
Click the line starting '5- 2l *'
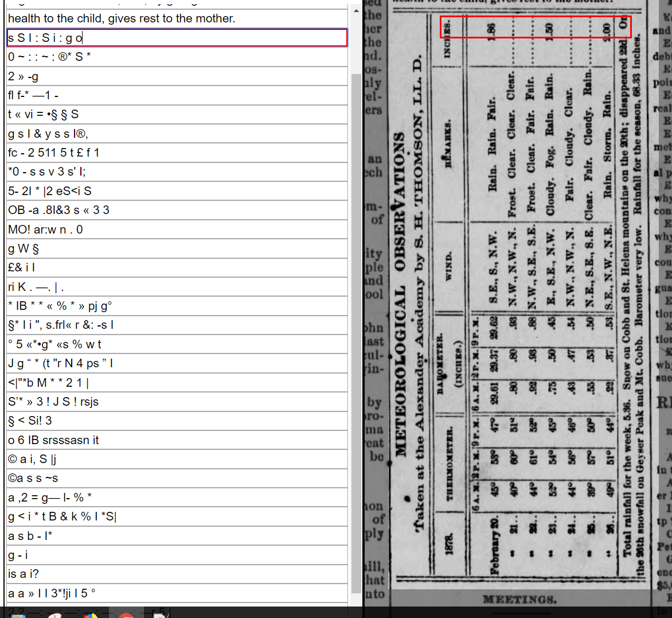tap(177, 191)
